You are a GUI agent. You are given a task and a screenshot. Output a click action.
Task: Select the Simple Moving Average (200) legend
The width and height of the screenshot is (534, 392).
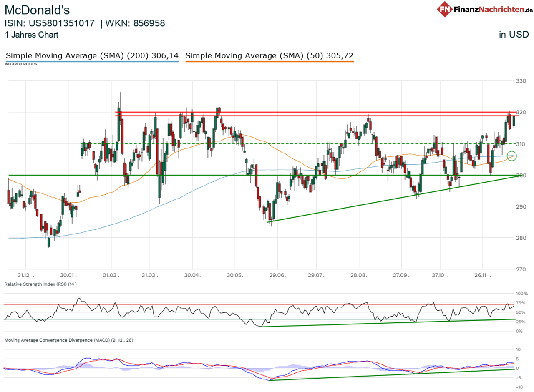pyautogui.click(x=92, y=55)
